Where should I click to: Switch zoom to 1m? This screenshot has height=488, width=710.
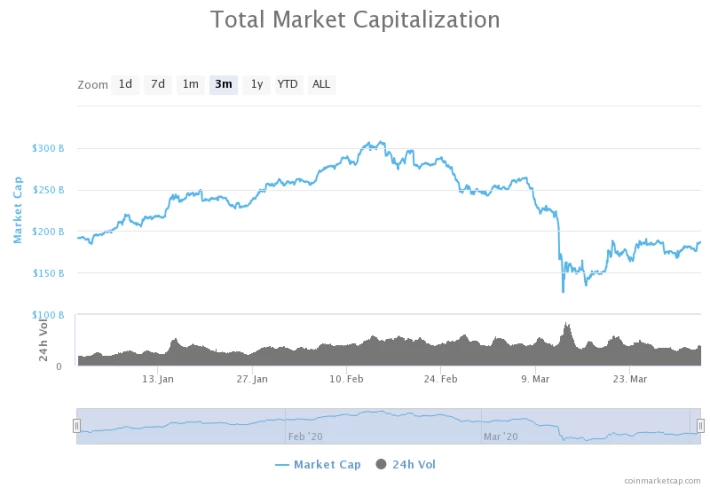[x=191, y=85]
